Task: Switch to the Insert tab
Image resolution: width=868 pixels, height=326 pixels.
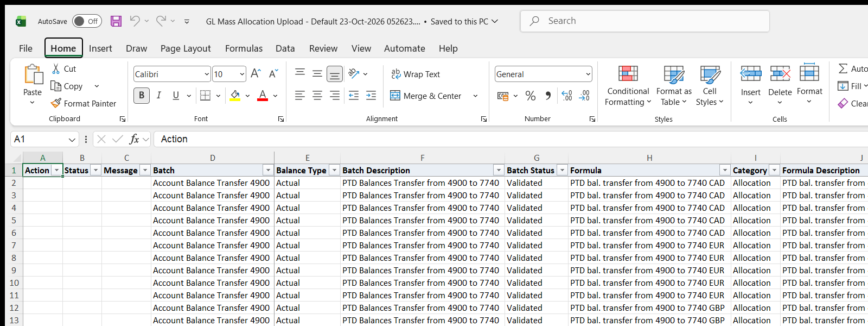Action: point(100,48)
